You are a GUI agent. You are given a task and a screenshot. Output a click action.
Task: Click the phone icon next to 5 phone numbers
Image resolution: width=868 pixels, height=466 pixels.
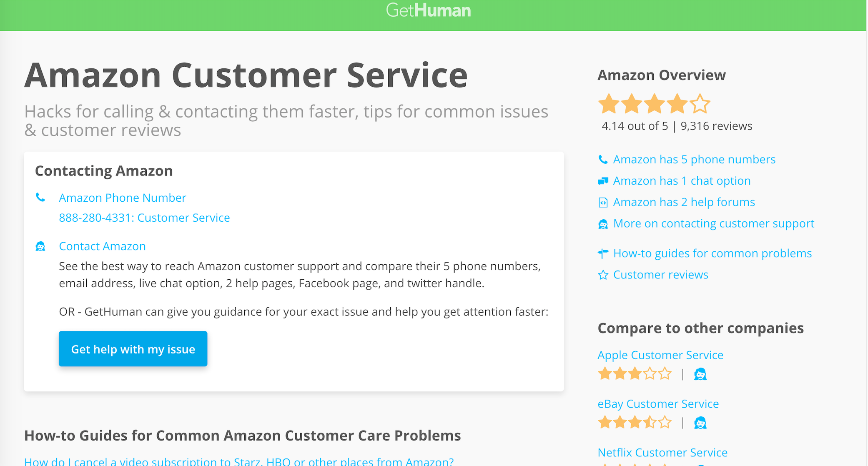pyautogui.click(x=603, y=159)
